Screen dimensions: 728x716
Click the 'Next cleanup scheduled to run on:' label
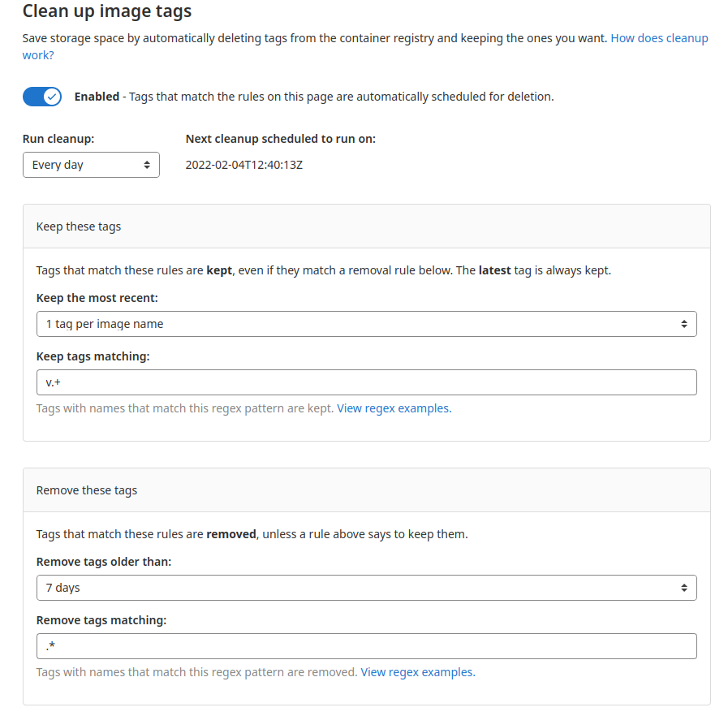click(x=280, y=139)
